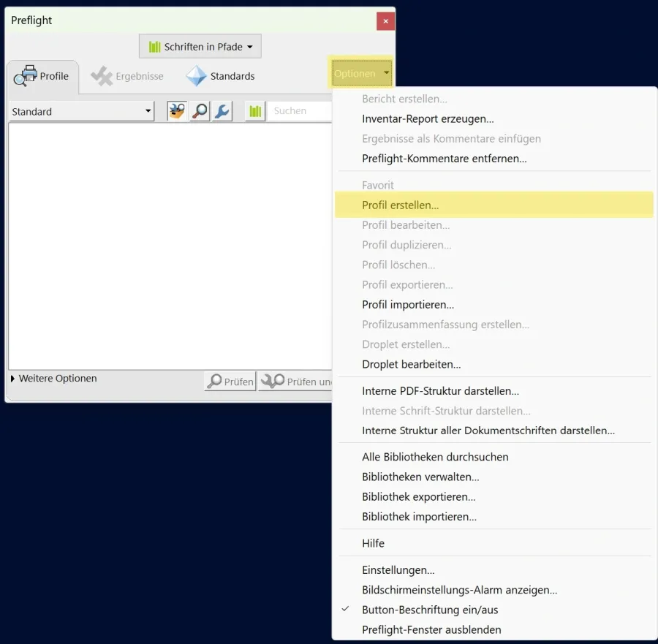Choose Interne Schrift-Struktur darstellen...
This screenshot has height=644, width=658.
(x=494, y=411)
